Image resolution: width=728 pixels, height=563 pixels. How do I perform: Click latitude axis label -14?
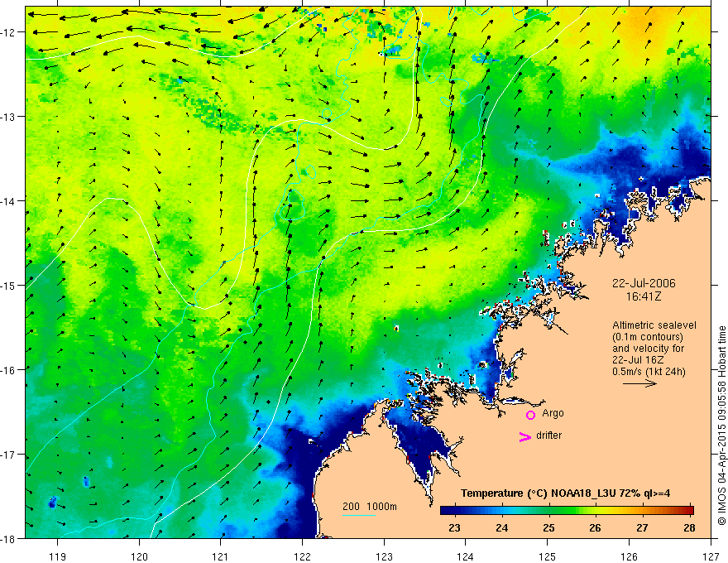9,201
